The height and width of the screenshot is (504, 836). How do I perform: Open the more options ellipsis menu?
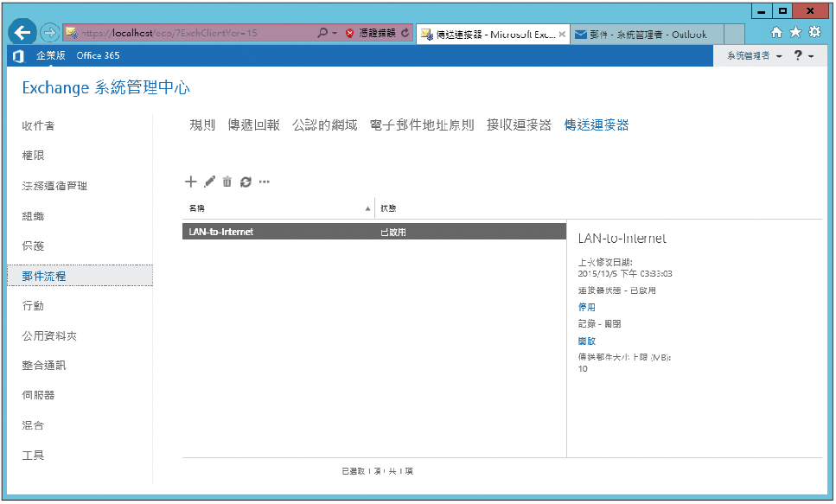pyautogui.click(x=264, y=182)
